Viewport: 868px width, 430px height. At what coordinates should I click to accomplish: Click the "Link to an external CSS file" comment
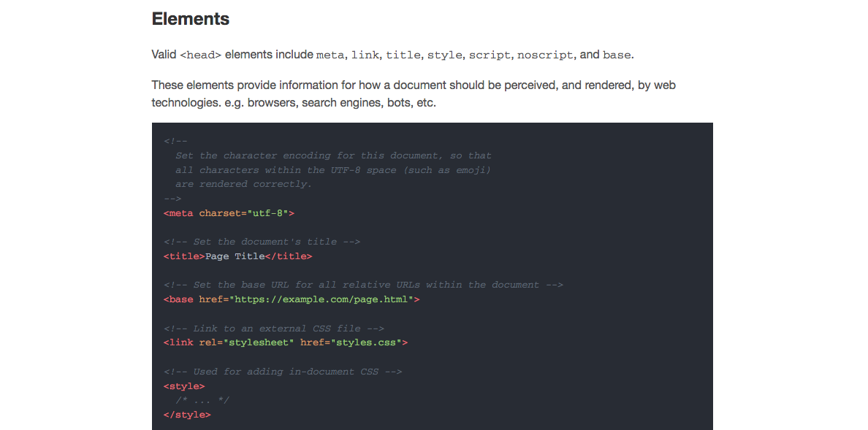(x=274, y=329)
